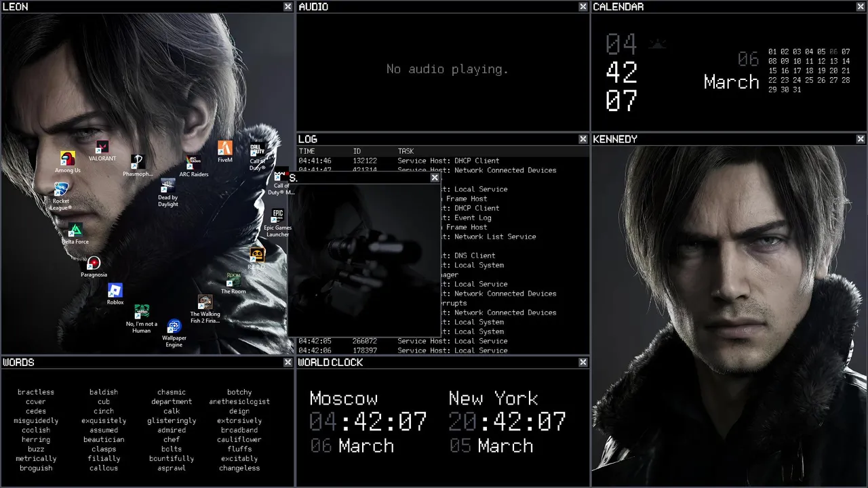The height and width of the screenshot is (488, 868).
Task: Open the Paragnosia shortcut
Action: [x=94, y=267]
